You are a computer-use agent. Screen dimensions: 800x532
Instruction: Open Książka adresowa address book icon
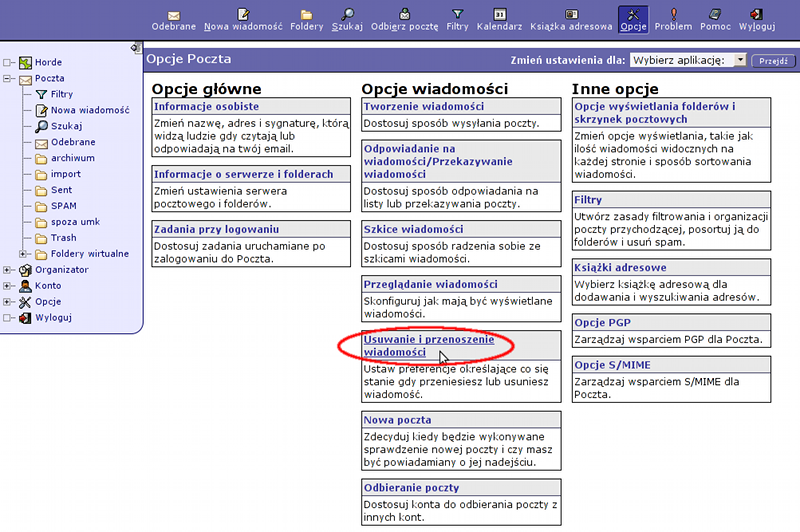click(x=571, y=14)
